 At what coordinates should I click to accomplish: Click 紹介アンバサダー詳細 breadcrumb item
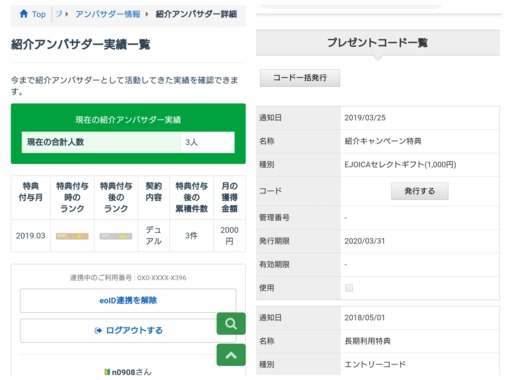coord(196,14)
